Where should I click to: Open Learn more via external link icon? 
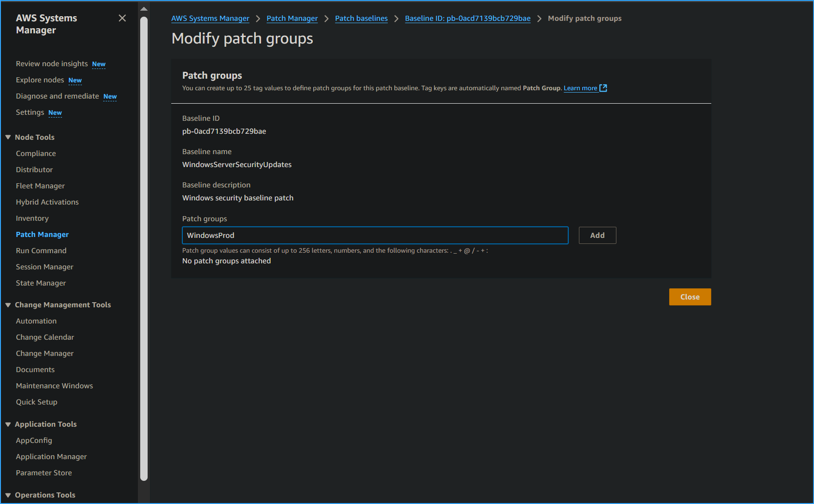pyautogui.click(x=603, y=88)
